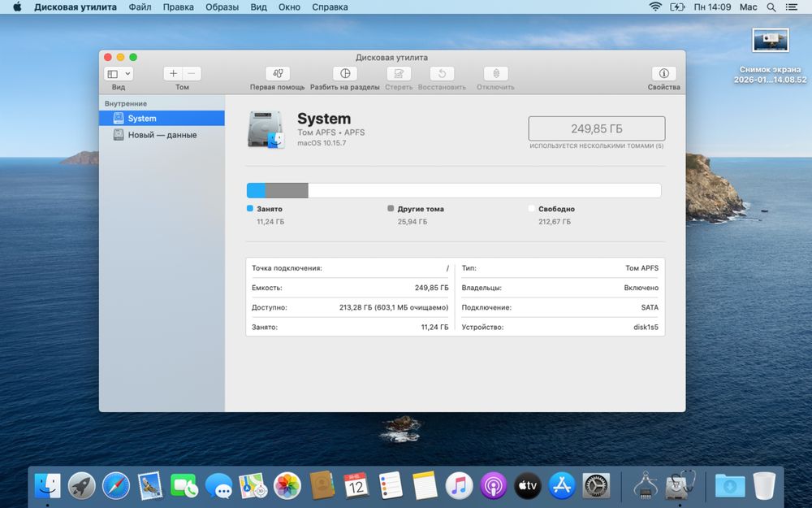Click the Внутренние sidebar section header
Screen dimensions: 812x508
[126, 104]
